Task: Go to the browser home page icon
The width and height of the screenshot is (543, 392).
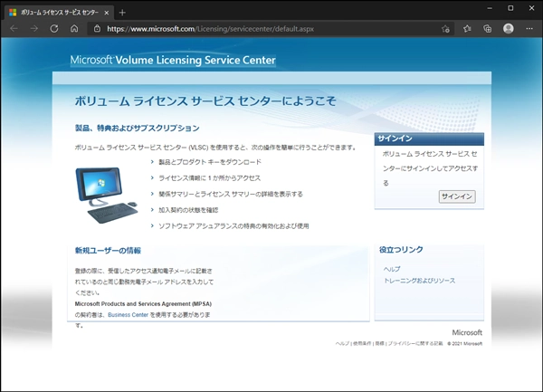Action: coord(74,29)
